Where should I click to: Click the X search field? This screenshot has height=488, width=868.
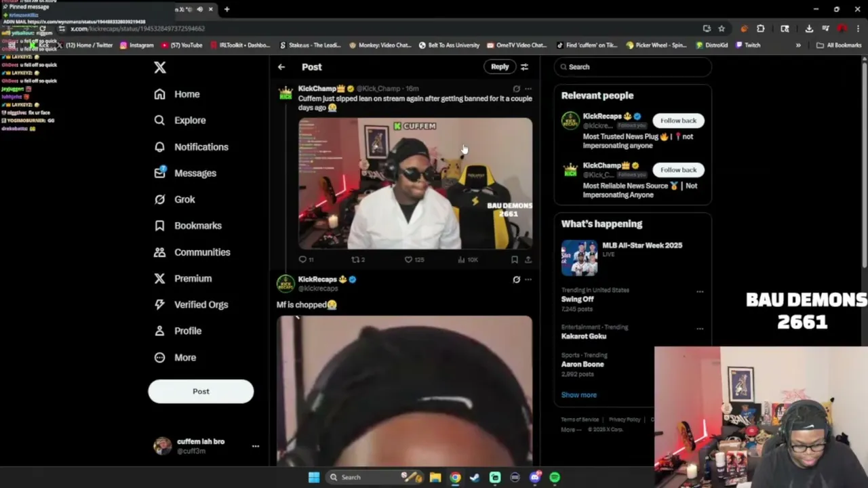633,67
